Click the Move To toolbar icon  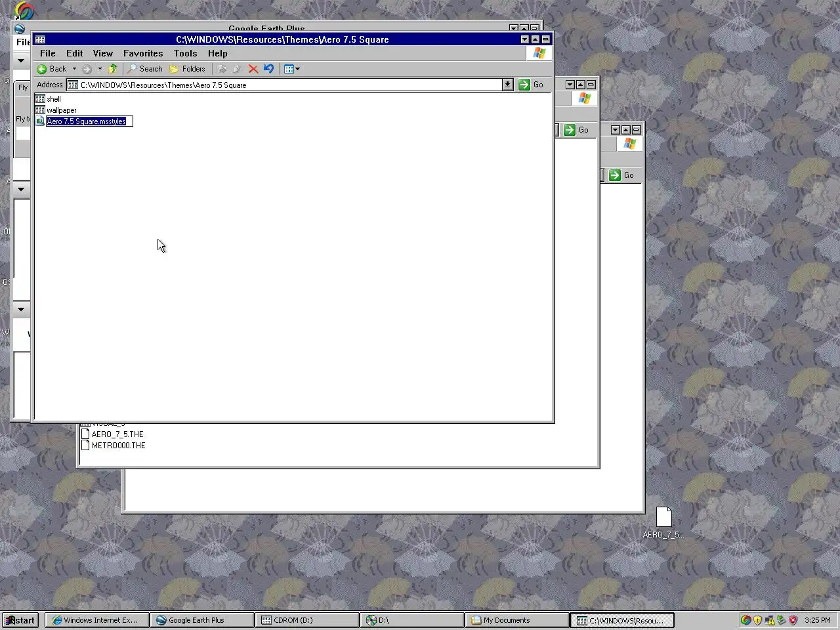coord(222,69)
